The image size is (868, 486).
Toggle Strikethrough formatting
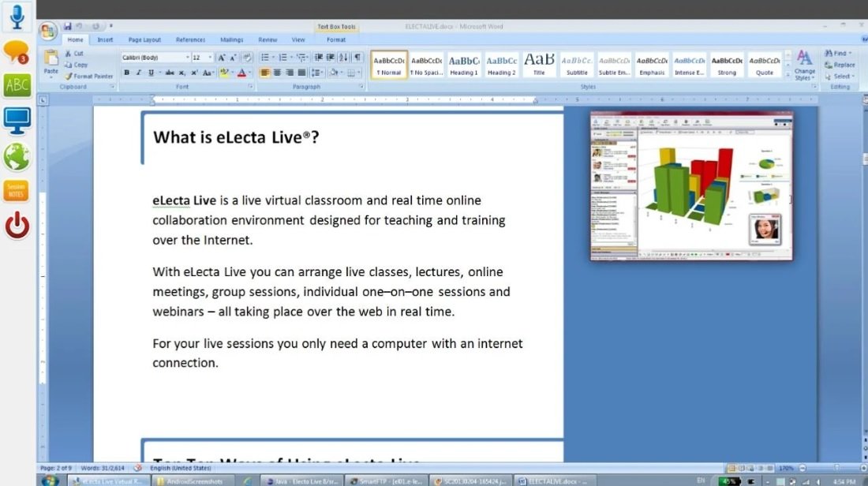(x=170, y=73)
